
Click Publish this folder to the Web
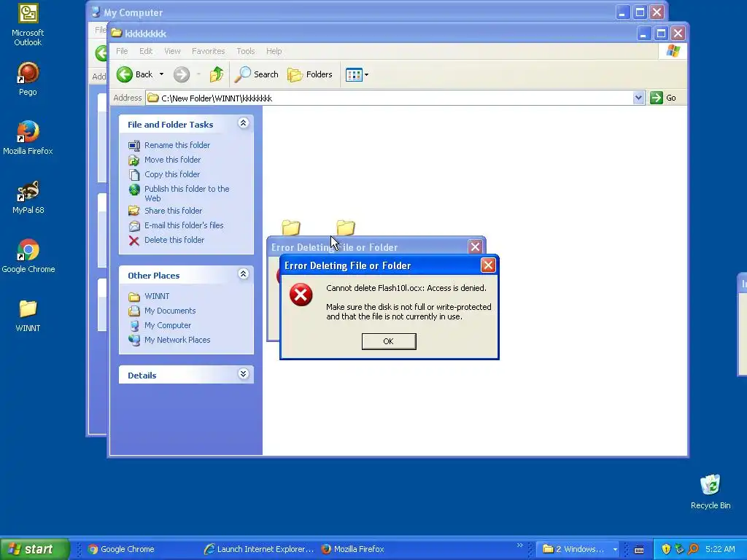click(x=187, y=193)
